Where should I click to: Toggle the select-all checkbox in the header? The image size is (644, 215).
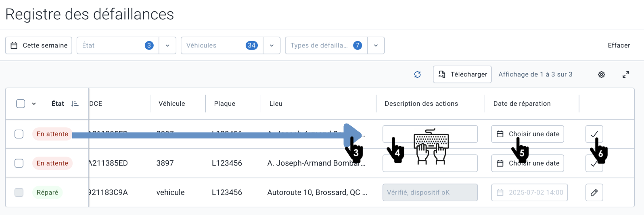(x=21, y=104)
